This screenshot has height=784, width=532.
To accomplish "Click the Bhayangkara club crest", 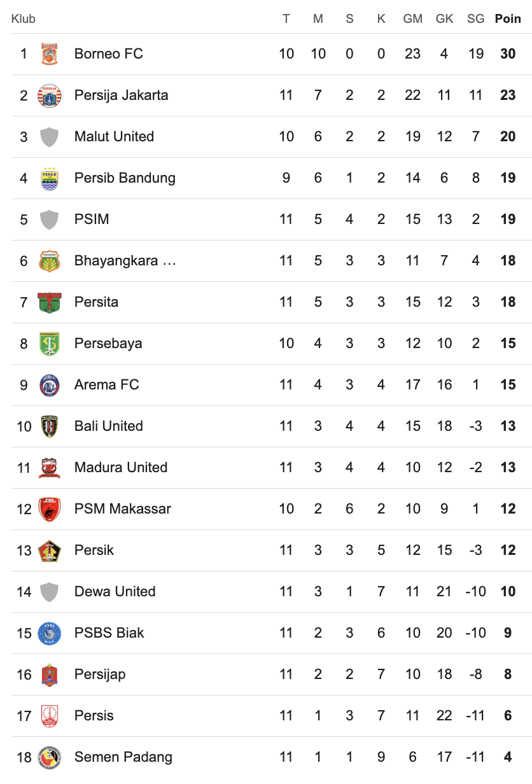I will (x=49, y=261).
